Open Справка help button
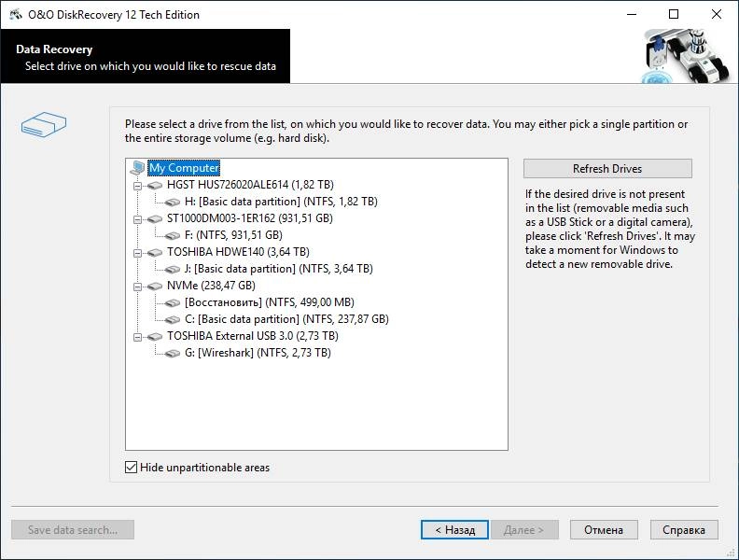The width and height of the screenshot is (739, 560). coord(684,530)
